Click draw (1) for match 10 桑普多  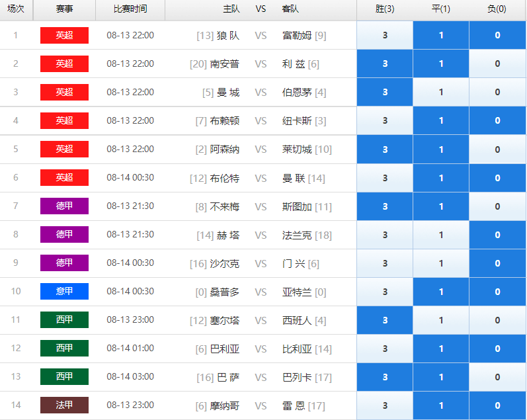click(441, 292)
